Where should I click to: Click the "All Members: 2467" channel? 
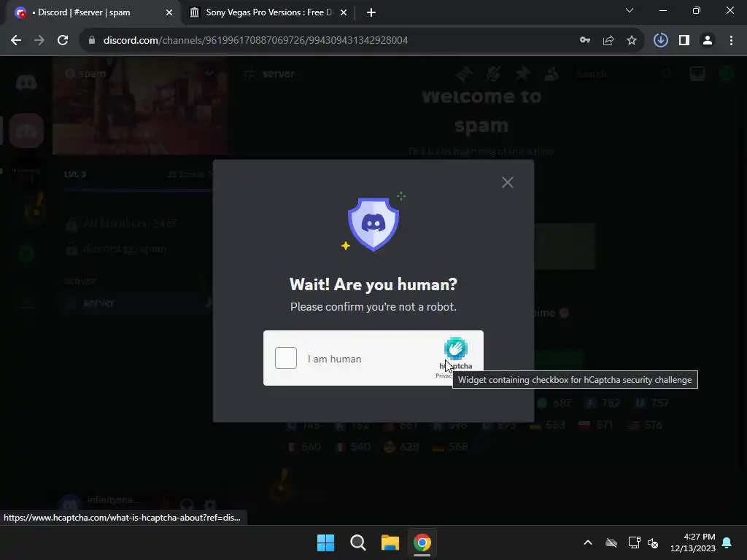pos(130,223)
